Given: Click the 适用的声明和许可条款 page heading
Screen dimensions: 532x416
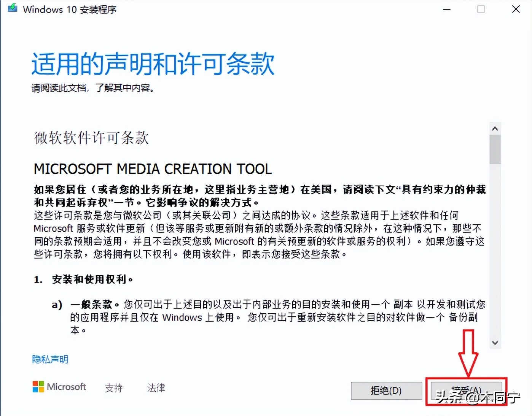Looking at the screenshot, I should [x=152, y=64].
